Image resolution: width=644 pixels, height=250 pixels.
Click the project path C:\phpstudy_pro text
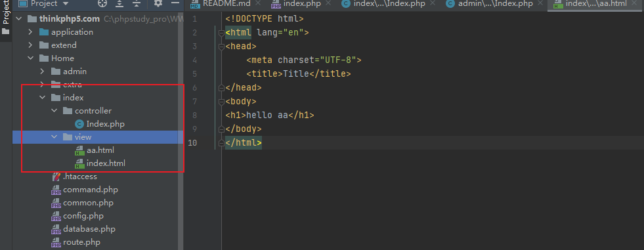click(x=143, y=19)
